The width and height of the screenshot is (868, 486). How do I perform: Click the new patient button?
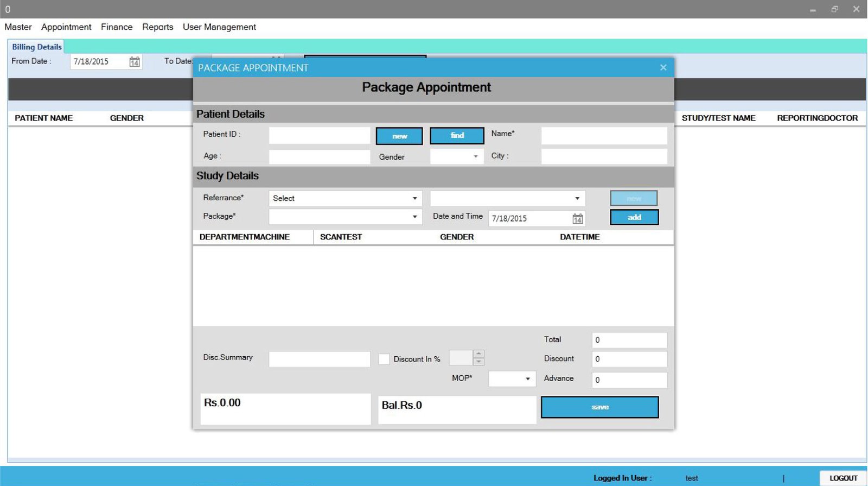[399, 136]
